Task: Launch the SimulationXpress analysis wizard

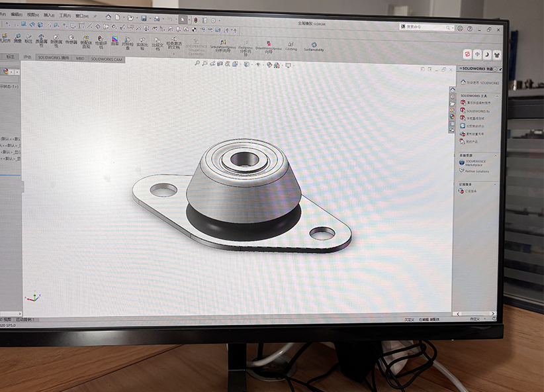Action: (x=223, y=46)
